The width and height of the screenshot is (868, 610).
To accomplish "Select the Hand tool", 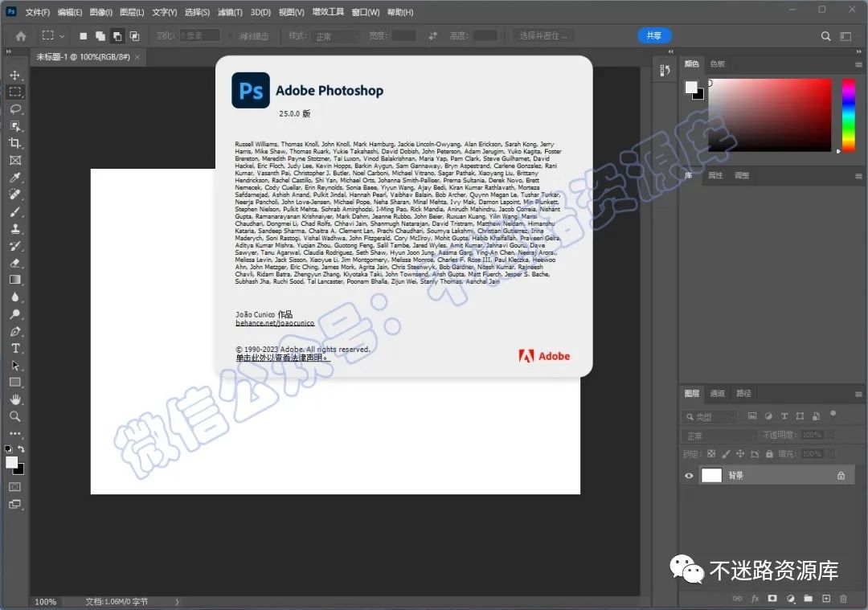I will (15, 399).
